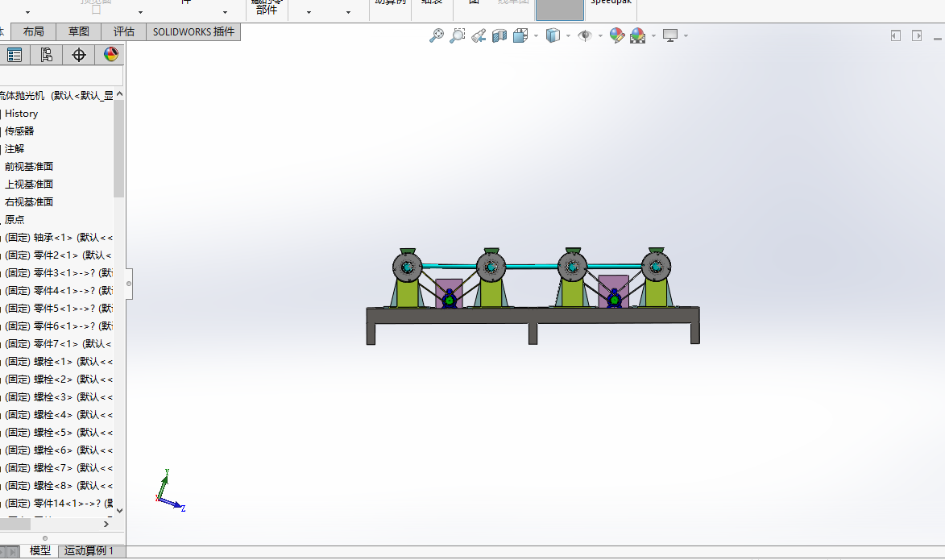
Task: Click the right panel arrow icon at top right
Action: coord(917,35)
